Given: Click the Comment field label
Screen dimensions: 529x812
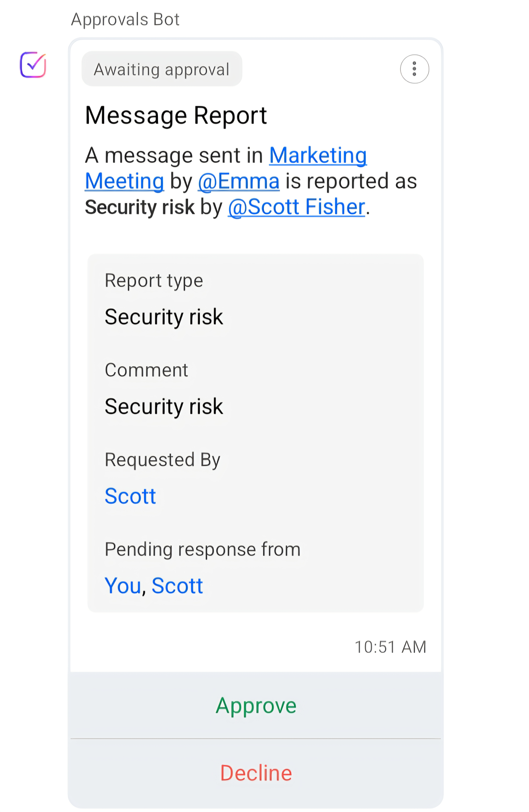Looking at the screenshot, I should (x=146, y=370).
